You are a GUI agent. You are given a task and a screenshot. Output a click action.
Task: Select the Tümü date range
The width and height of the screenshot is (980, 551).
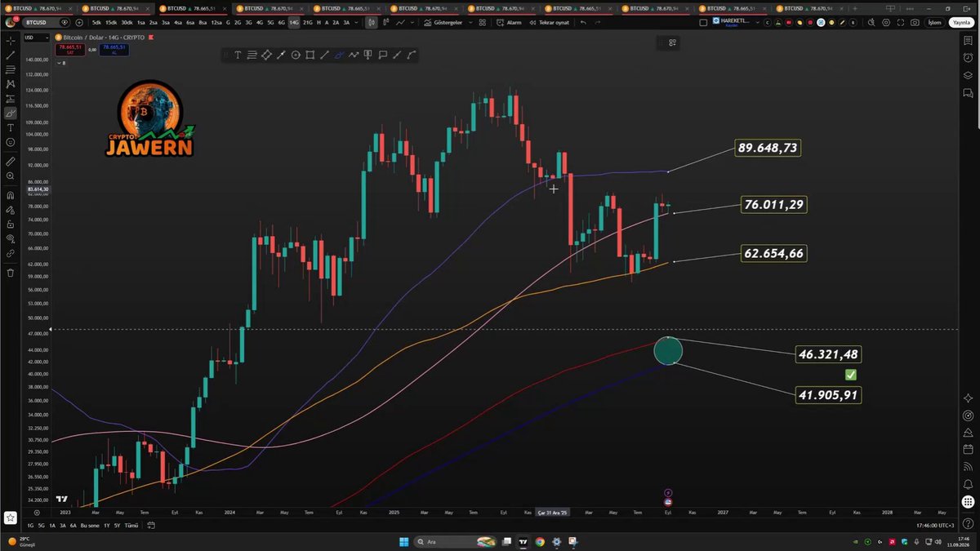point(132,526)
